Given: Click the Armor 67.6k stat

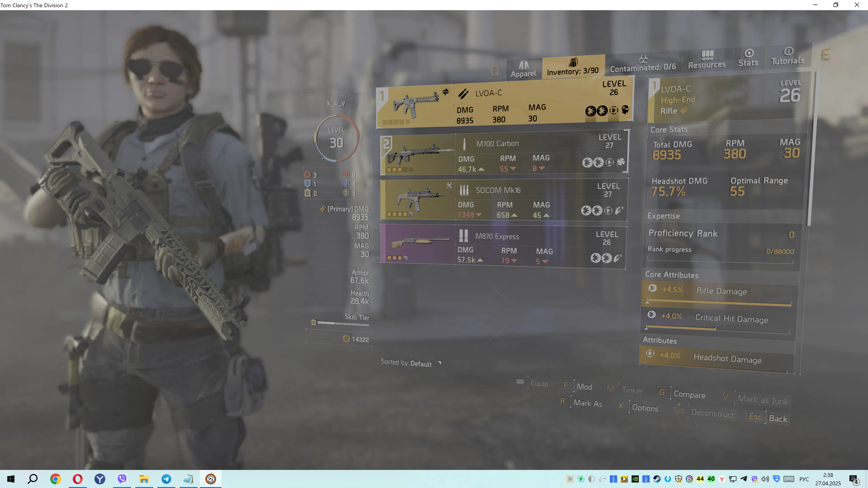Looking at the screenshot, I should (x=360, y=277).
